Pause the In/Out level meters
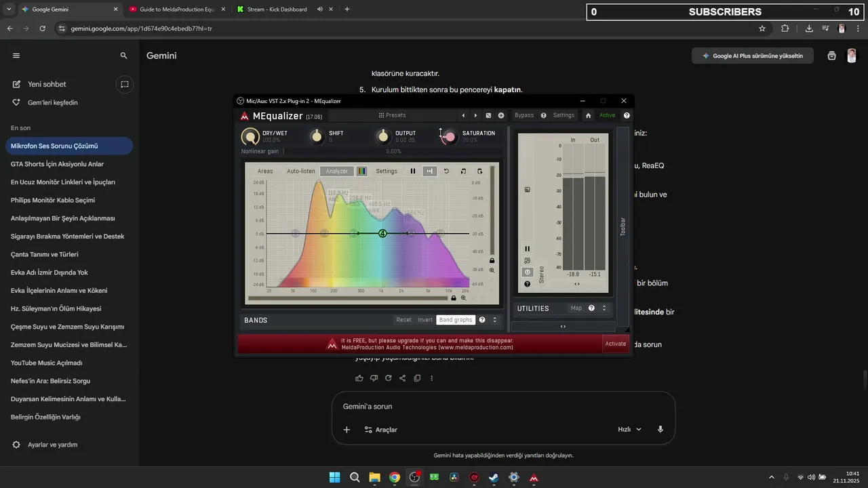Viewport: 868px width, 488px height. coord(528,249)
